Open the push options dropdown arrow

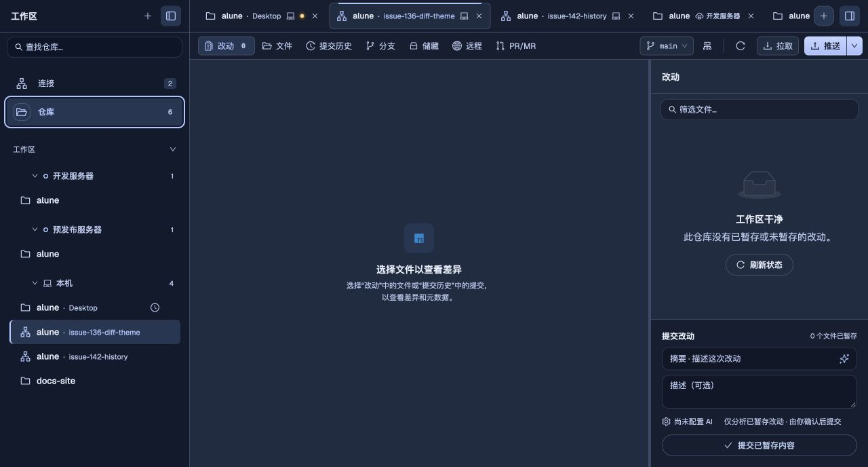coord(854,46)
